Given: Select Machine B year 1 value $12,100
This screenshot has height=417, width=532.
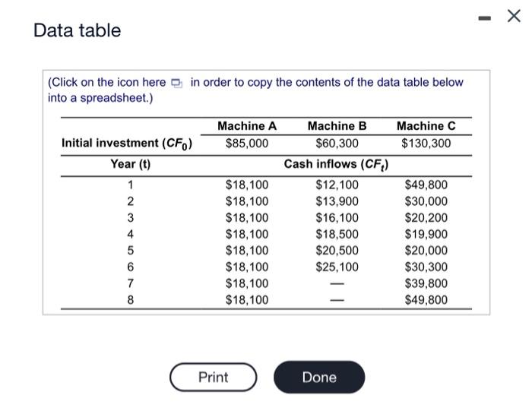Looking at the screenshot, I should pos(337,185).
